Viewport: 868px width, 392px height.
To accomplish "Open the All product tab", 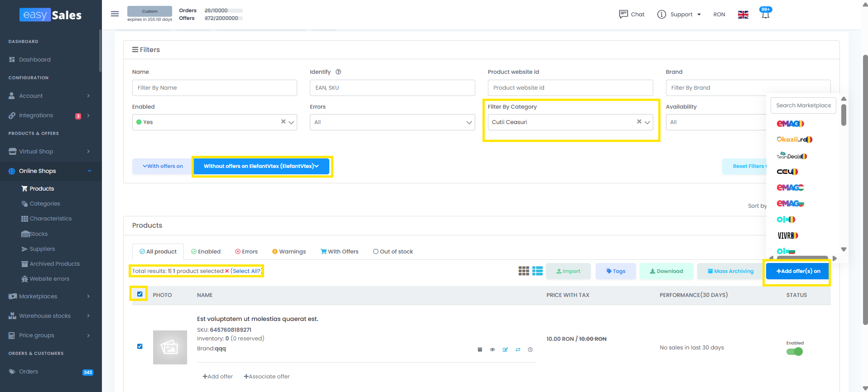I will coord(158,252).
